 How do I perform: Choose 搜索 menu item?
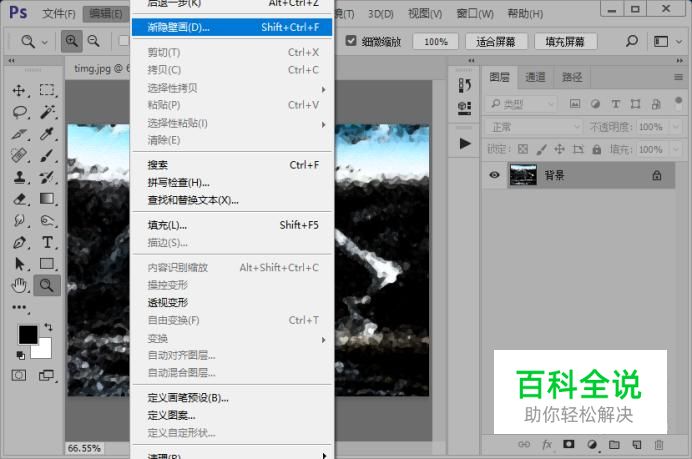[232, 165]
